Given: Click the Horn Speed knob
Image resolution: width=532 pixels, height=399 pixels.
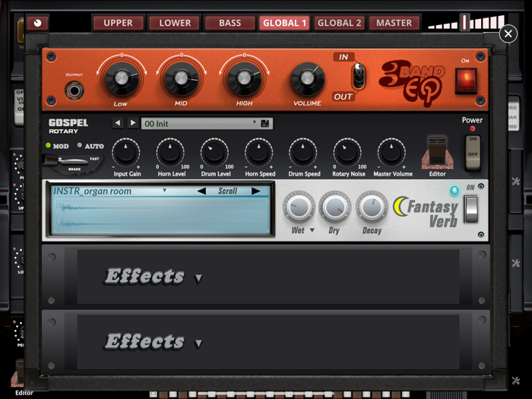Looking at the screenshot, I should coord(259,153).
